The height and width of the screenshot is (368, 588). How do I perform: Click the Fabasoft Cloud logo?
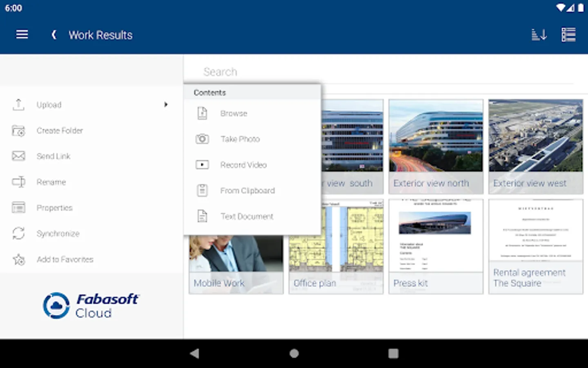[x=91, y=305]
